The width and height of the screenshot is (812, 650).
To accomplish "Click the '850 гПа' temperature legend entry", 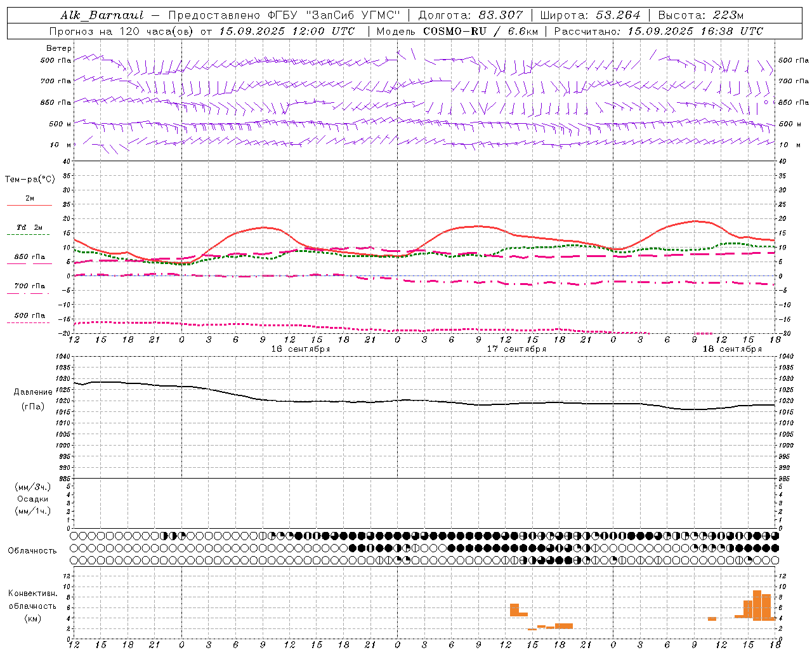I will (30, 257).
